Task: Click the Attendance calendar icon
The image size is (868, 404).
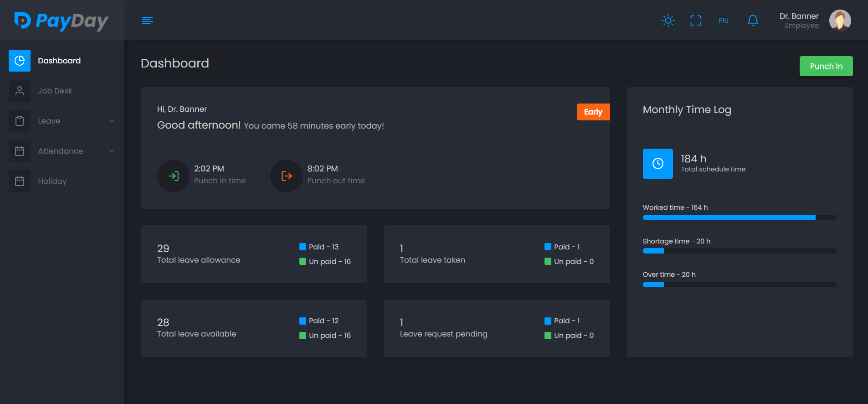Action: click(20, 151)
